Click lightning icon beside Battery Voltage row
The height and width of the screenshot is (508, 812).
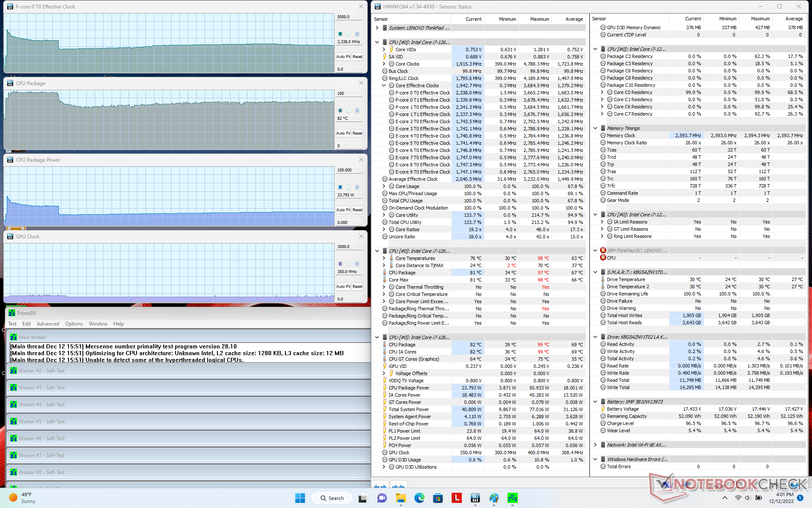(x=603, y=409)
